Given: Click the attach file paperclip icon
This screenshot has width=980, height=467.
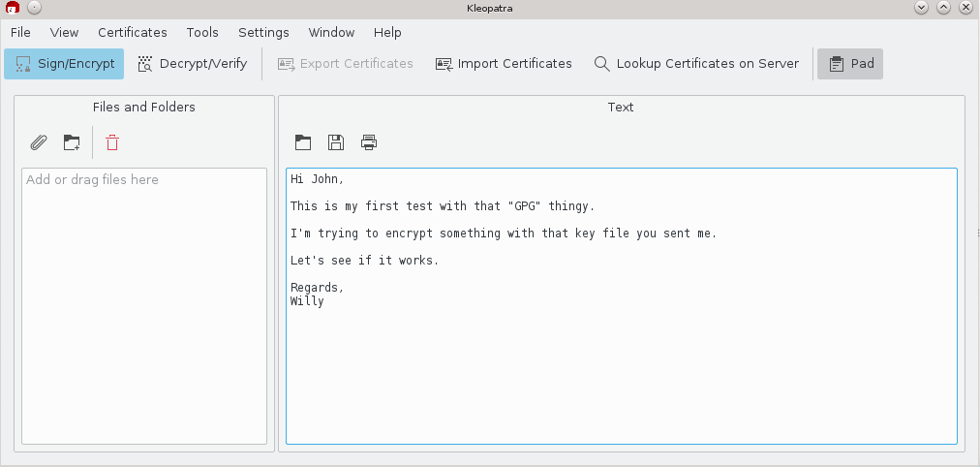Looking at the screenshot, I should (39, 143).
